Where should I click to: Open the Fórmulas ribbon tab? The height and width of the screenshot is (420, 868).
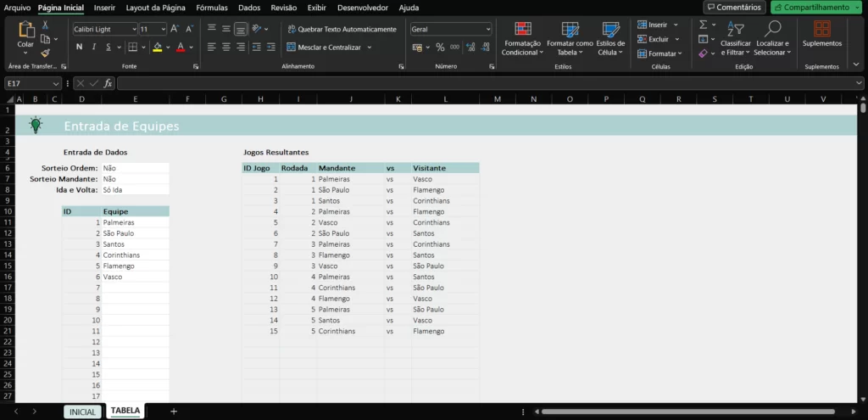[211, 8]
